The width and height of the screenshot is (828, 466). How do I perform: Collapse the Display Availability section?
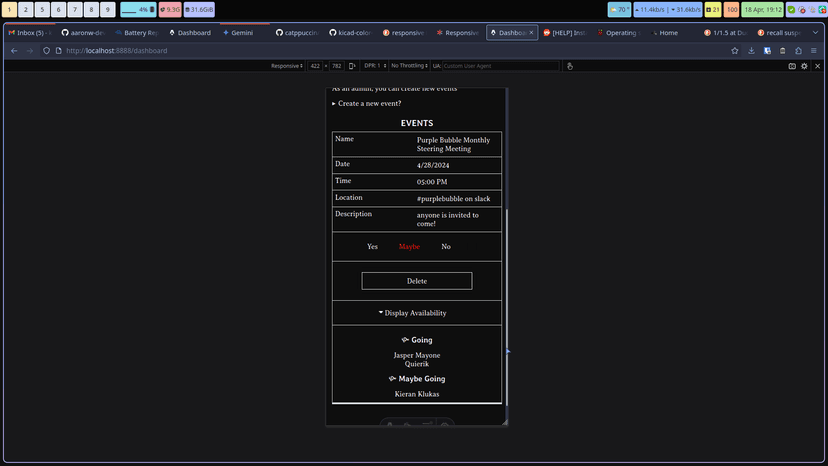click(x=412, y=313)
